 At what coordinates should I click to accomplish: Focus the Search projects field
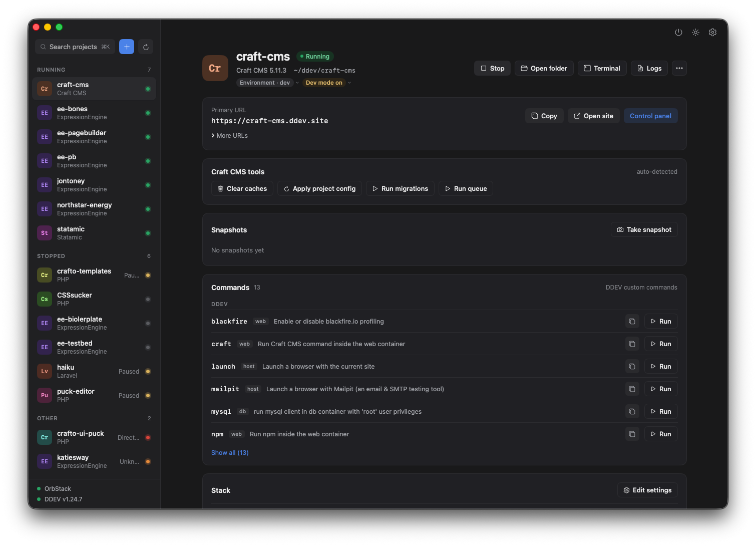[75, 47]
